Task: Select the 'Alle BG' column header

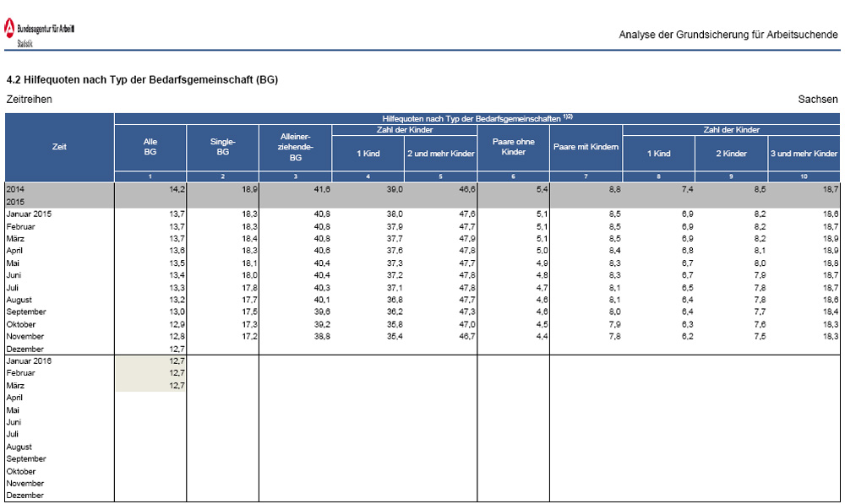Action: (150, 147)
